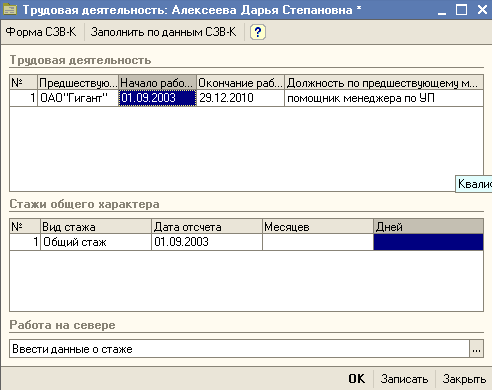Minimize the Трудовая деятельность window
The image size is (492, 390).
tap(442, 10)
